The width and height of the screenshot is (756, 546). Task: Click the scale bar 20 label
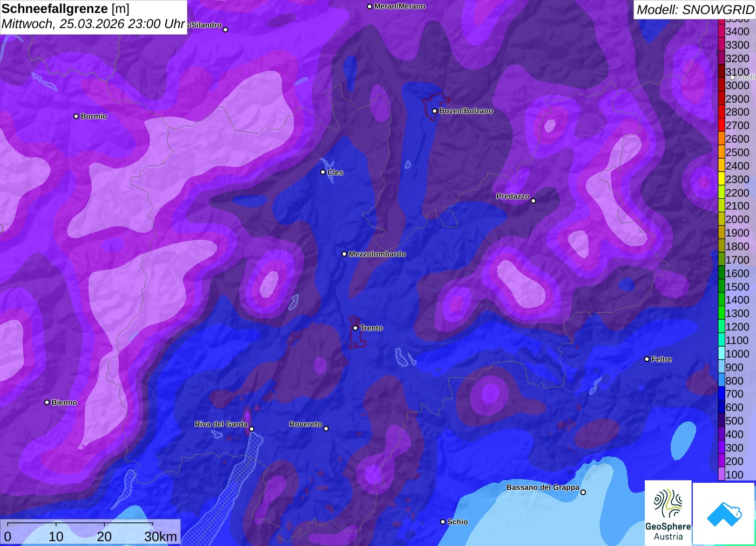pos(104,537)
